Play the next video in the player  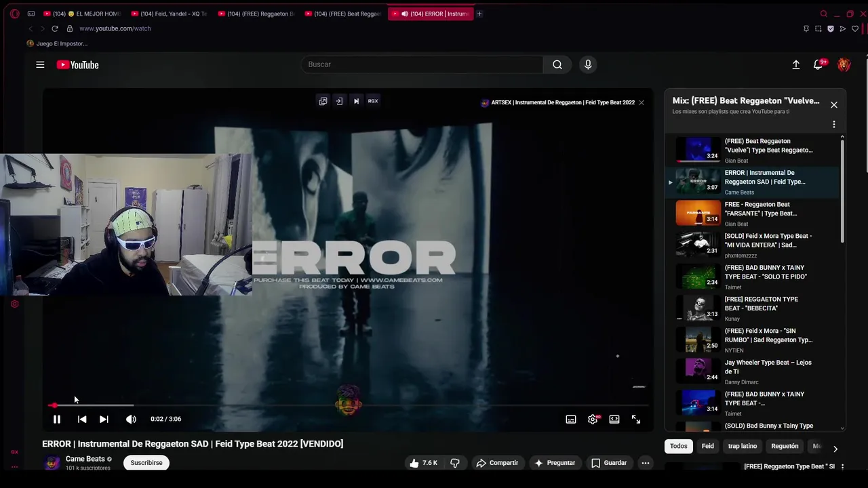(x=104, y=419)
